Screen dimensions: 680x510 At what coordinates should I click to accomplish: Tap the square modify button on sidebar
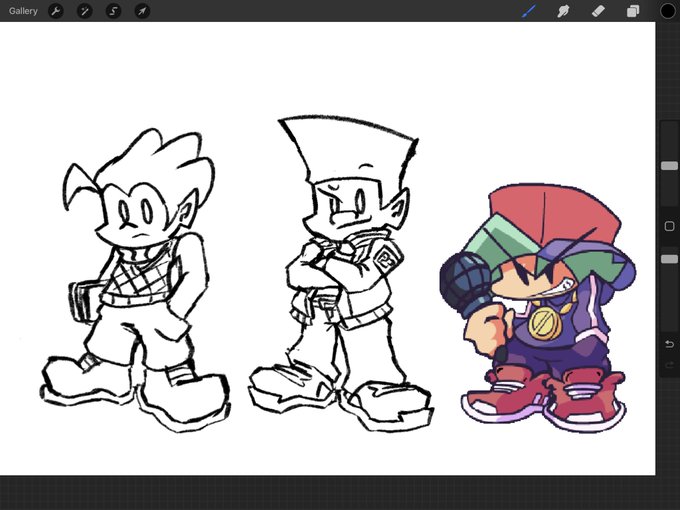click(669, 226)
